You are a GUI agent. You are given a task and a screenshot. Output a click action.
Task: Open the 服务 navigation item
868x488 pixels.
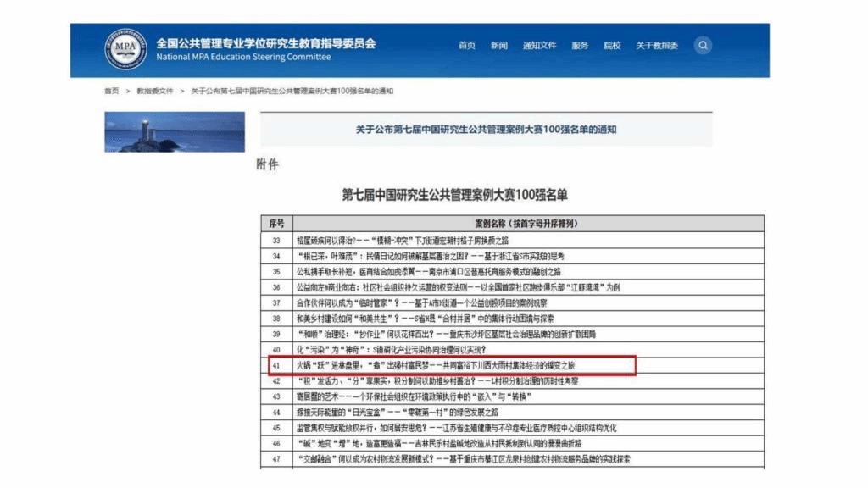tap(580, 46)
